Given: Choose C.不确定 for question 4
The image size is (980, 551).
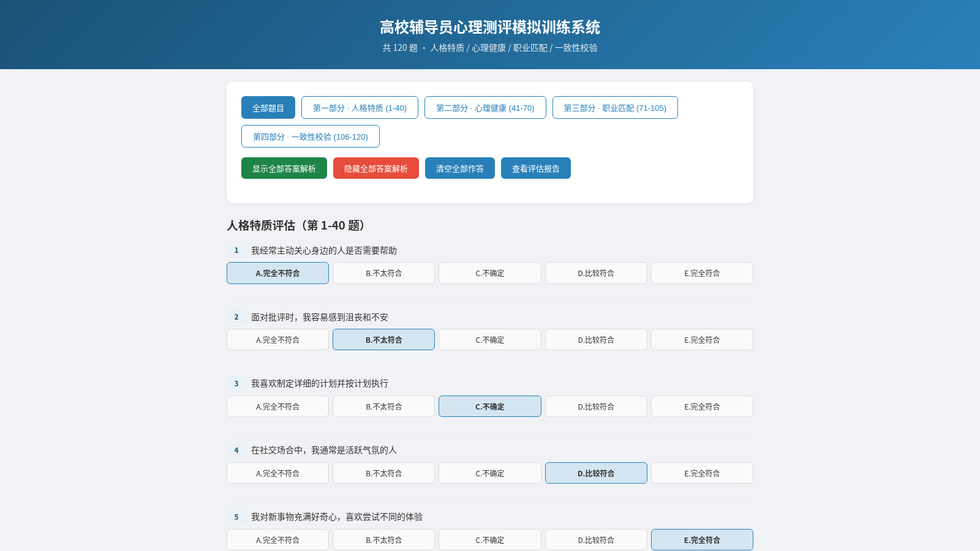Looking at the screenshot, I should tap(490, 473).
